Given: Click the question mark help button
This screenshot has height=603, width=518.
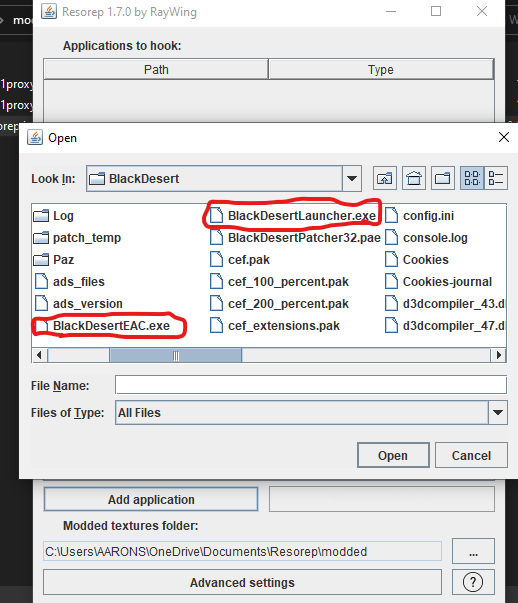Looking at the screenshot, I should point(473,582).
